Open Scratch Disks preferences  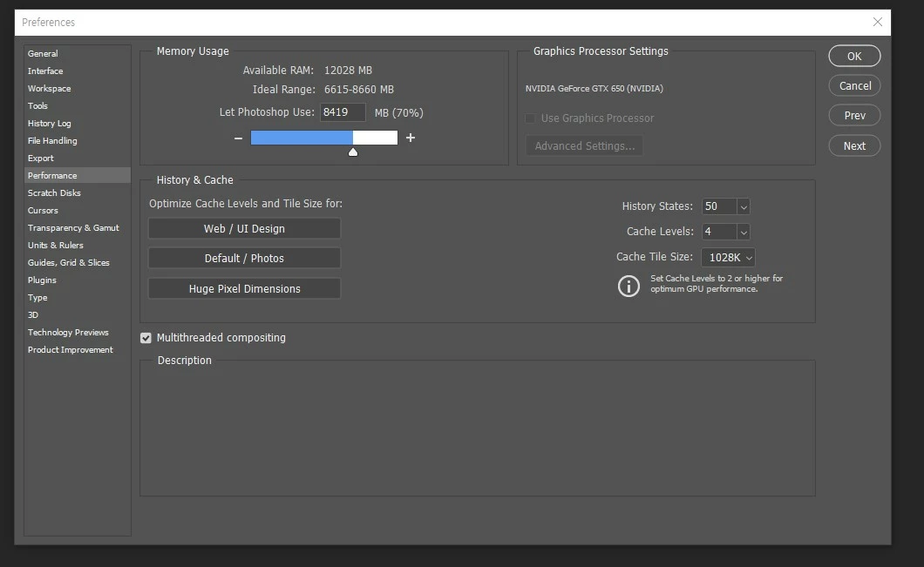[77, 192]
